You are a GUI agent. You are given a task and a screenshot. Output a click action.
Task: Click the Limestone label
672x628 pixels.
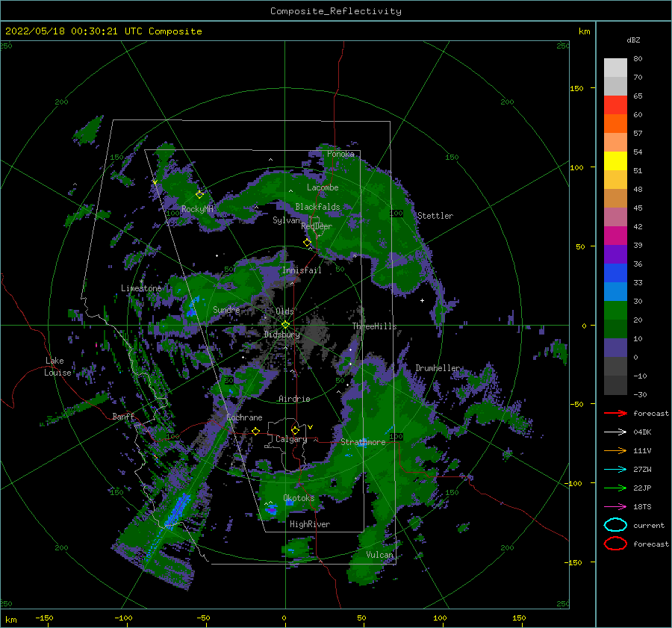tap(141, 288)
